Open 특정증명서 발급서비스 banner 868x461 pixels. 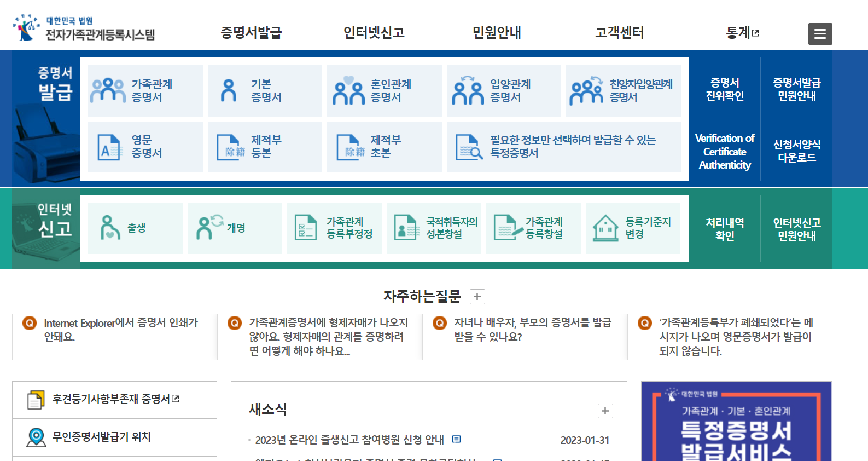click(x=737, y=422)
